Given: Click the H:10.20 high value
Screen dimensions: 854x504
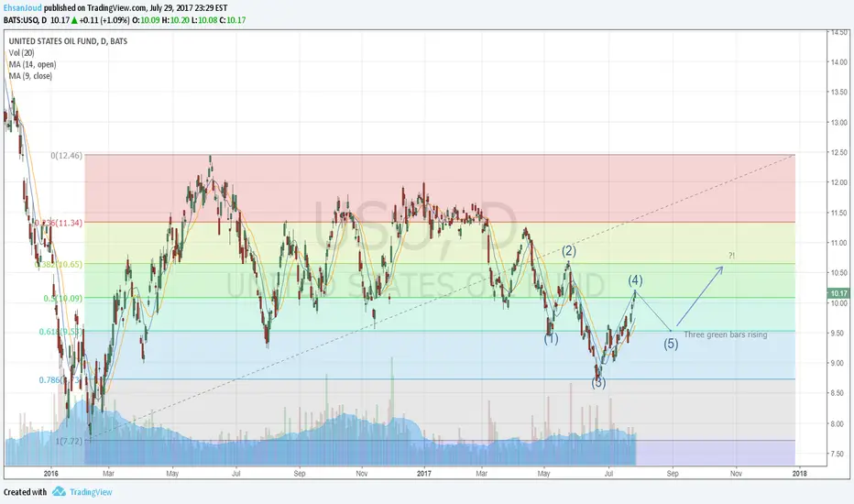Looking at the screenshot, I should pos(175,20).
